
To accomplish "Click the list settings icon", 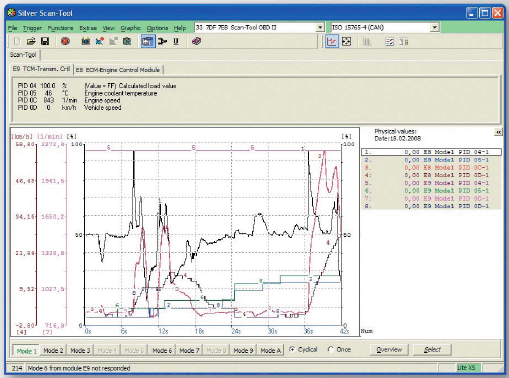I will 389,42.
